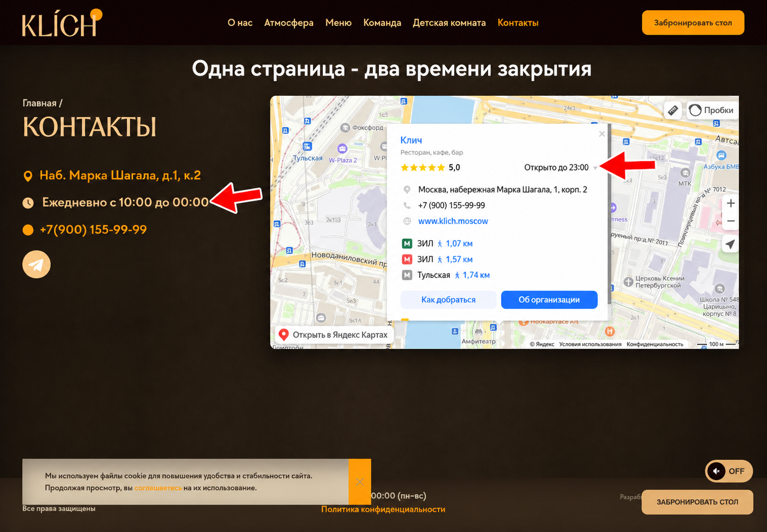Click the popup address Москва, набережная Марка Шагала
The width and height of the screenshot is (767, 532).
point(503,190)
